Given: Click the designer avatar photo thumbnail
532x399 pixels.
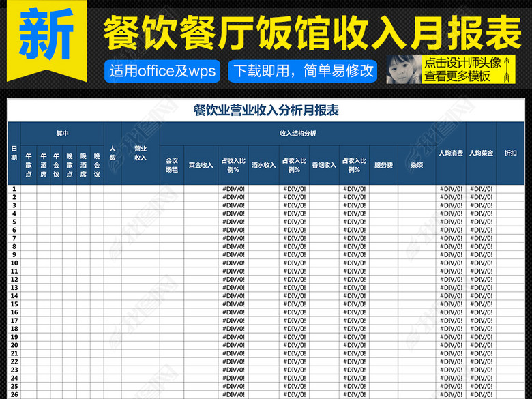Looking at the screenshot, I should [x=402, y=69].
